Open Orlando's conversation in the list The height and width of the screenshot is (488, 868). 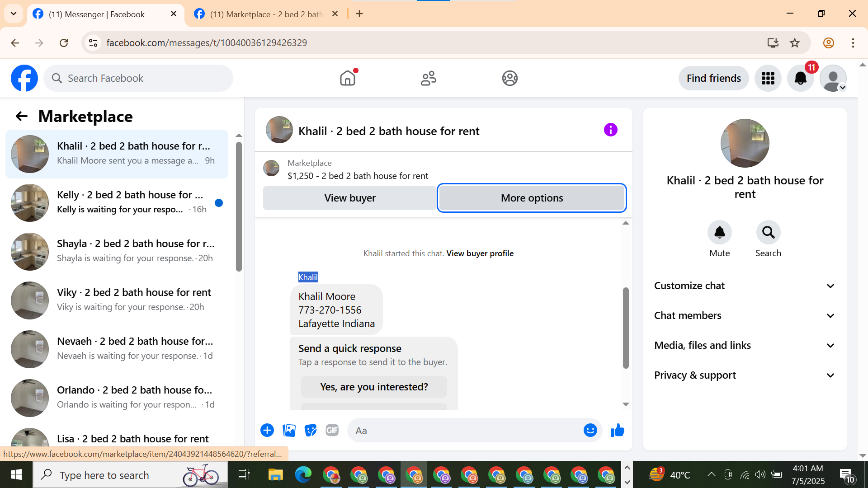click(x=117, y=398)
